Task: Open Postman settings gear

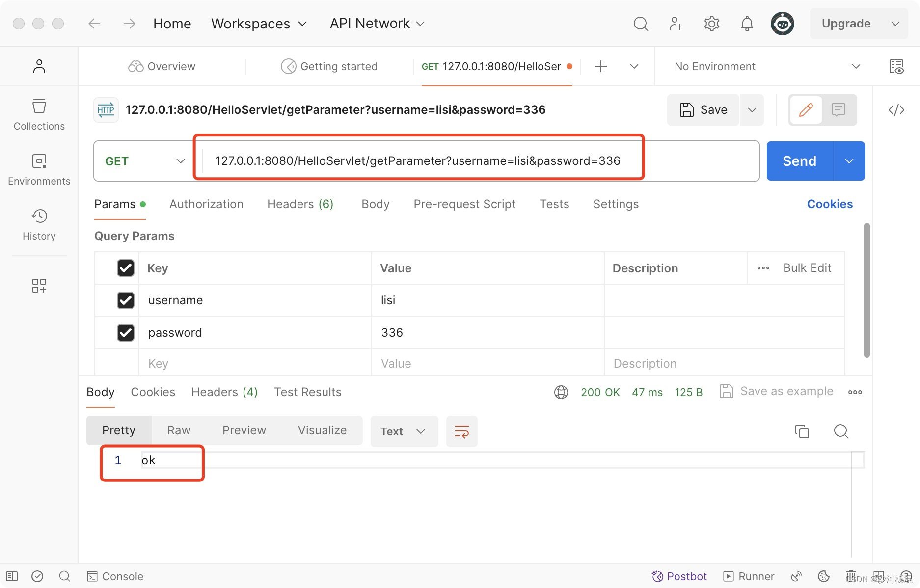Action: click(711, 23)
